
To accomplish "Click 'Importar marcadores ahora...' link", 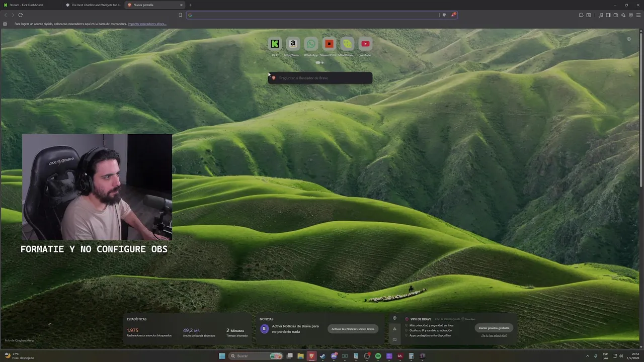I will click(147, 24).
